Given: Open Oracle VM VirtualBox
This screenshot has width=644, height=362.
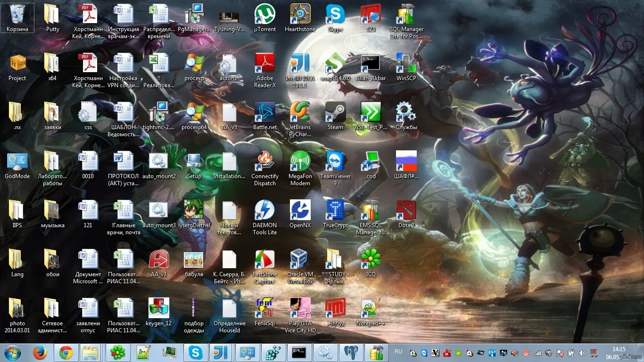Looking at the screenshot, I should point(300,267).
